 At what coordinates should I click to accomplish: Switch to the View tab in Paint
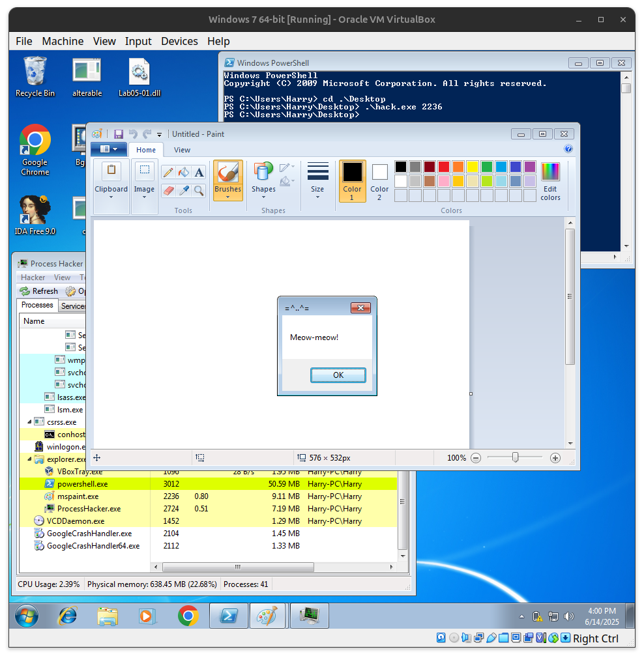click(x=182, y=150)
